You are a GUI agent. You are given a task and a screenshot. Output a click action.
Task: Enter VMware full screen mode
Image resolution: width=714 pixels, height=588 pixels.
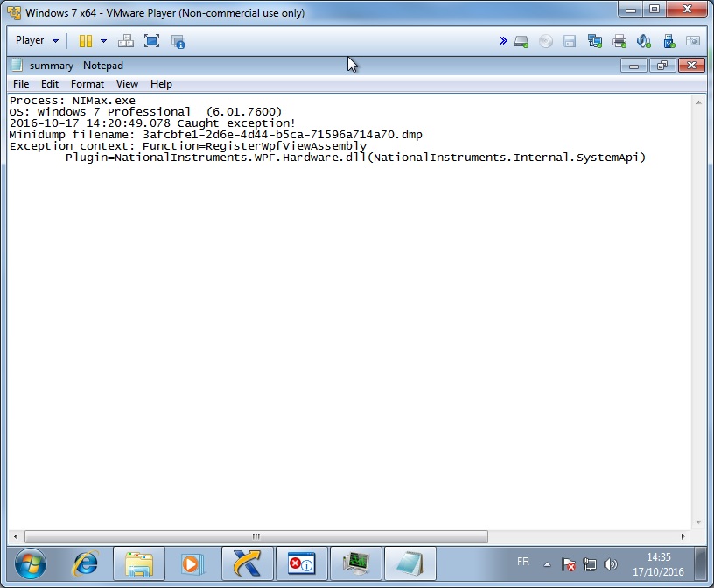tap(151, 41)
